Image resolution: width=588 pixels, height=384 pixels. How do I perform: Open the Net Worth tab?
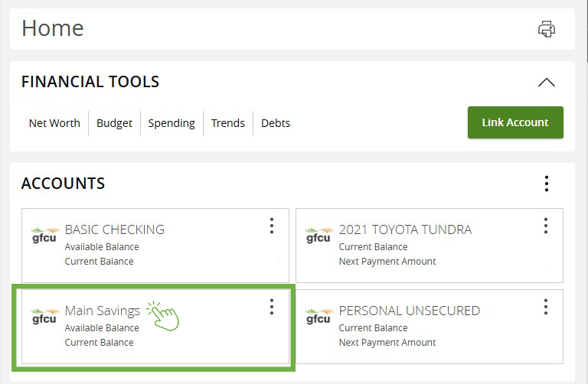(x=54, y=123)
